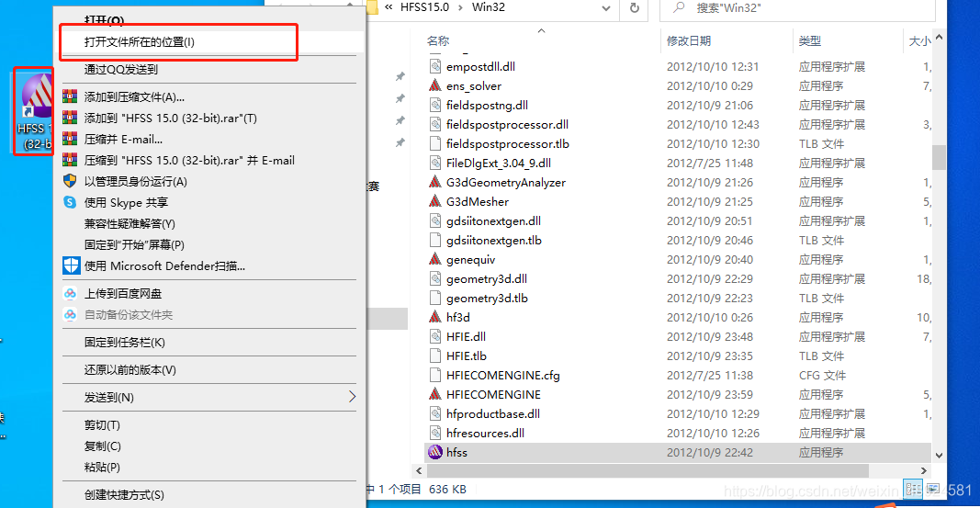Select file HFIE.tlb

[x=467, y=356]
